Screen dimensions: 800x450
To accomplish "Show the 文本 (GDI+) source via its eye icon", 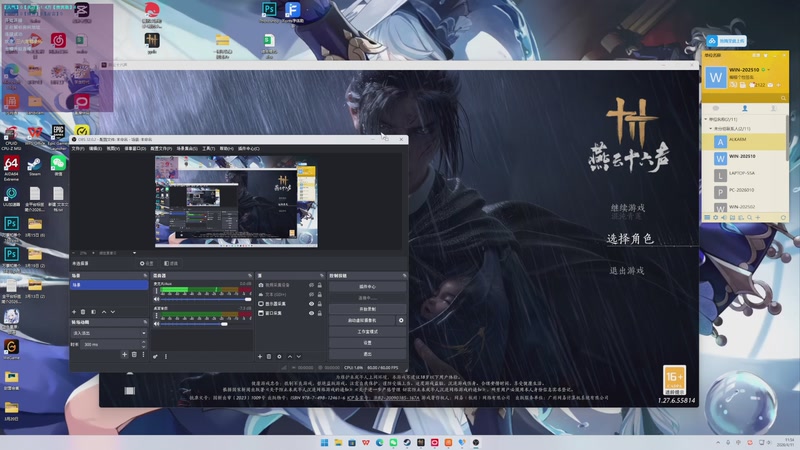I will 311,294.
